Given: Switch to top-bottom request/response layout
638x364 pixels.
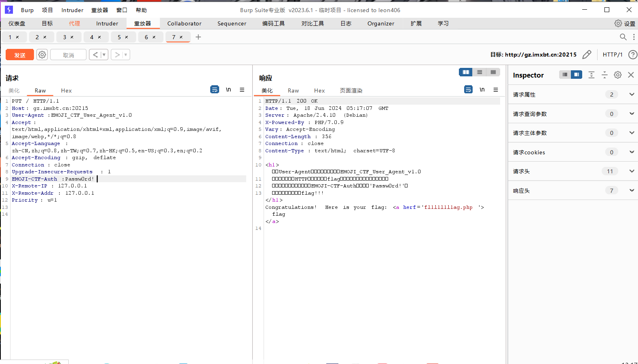Looking at the screenshot, I should [x=480, y=72].
